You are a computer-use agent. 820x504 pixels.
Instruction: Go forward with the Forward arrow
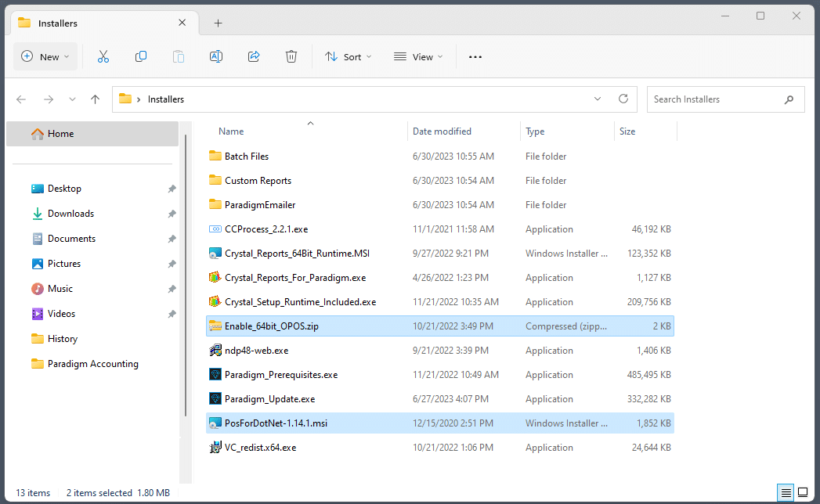pos(49,99)
